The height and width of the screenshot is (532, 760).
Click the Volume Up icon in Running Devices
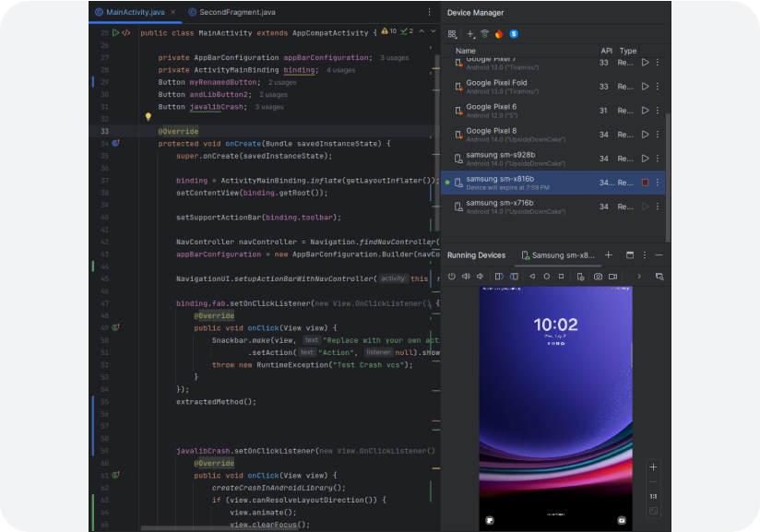465,276
